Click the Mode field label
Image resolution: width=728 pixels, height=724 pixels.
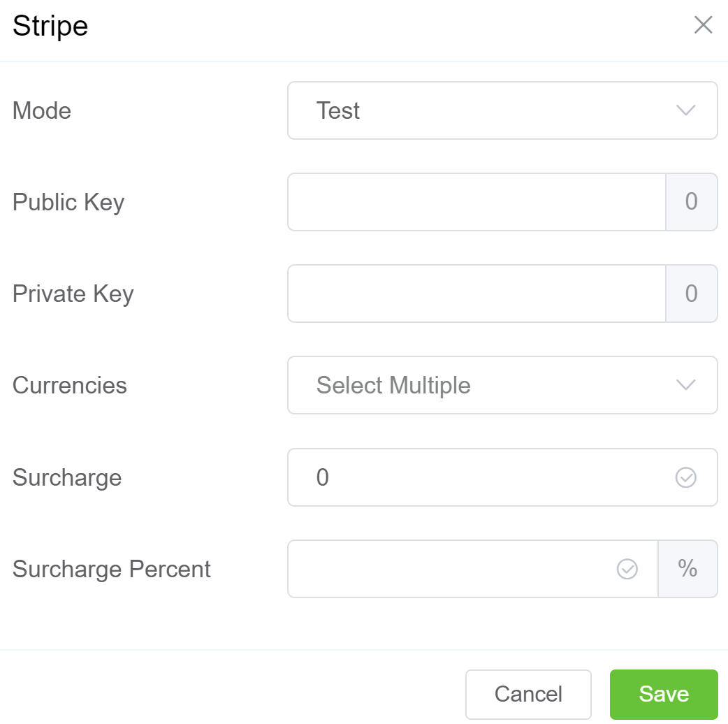(x=42, y=111)
